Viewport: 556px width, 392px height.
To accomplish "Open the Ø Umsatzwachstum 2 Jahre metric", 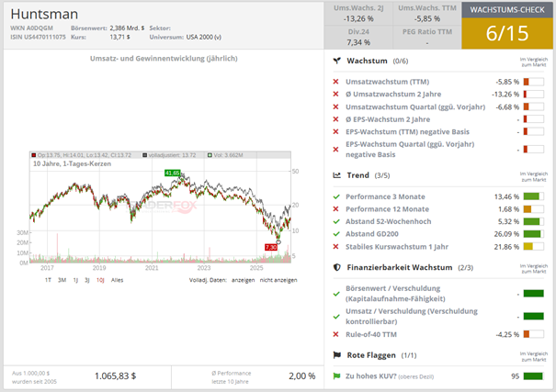I will coord(393,95).
